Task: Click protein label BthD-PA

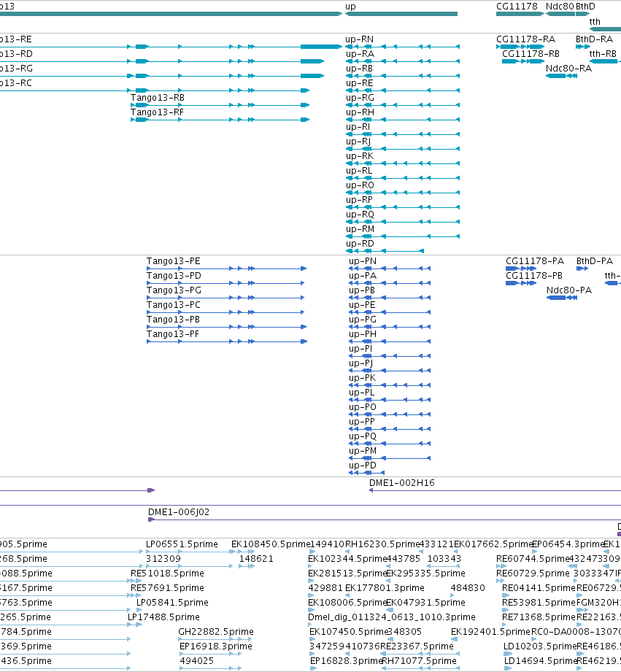Action: point(595,261)
